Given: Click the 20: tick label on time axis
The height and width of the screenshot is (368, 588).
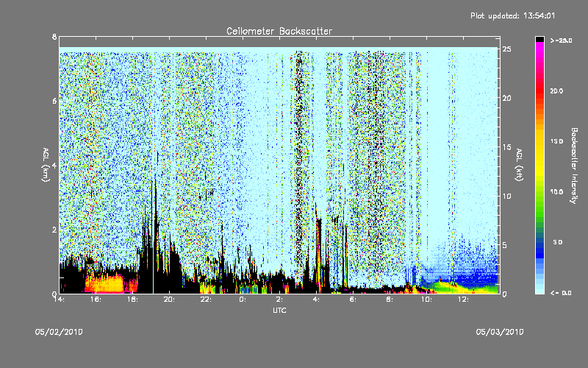Looking at the screenshot, I should [169, 300].
